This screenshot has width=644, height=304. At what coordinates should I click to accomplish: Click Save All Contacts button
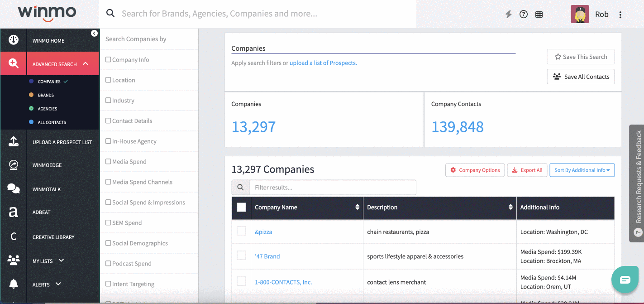tap(581, 77)
